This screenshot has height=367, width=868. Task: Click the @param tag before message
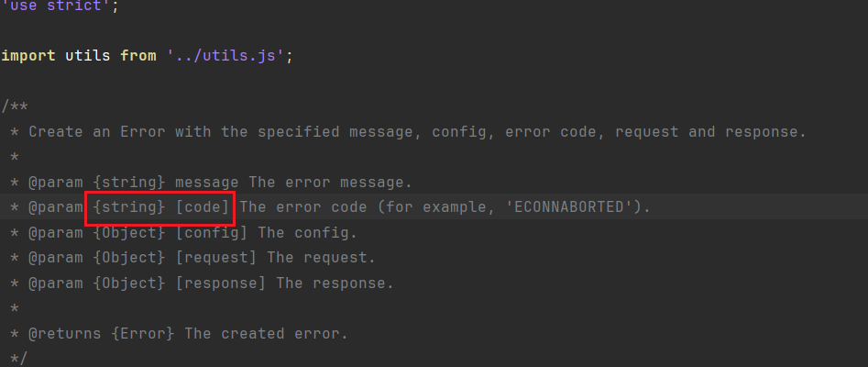point(56,183)
